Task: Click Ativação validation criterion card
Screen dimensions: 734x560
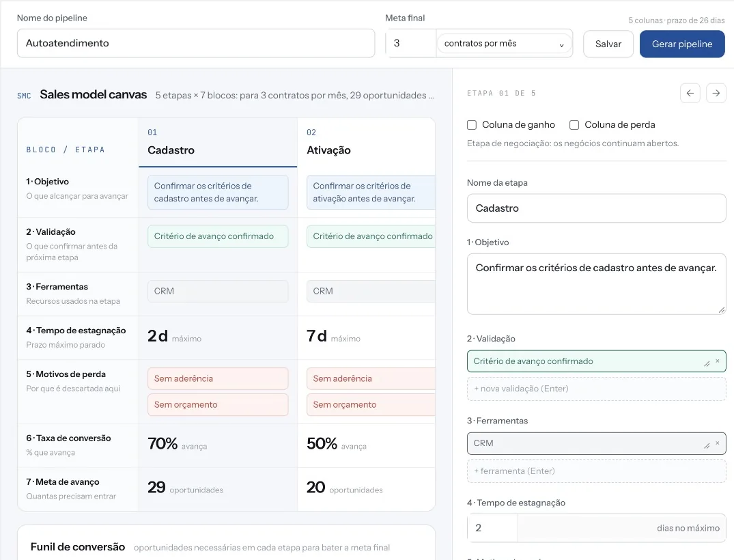Action: pos(371,236)
